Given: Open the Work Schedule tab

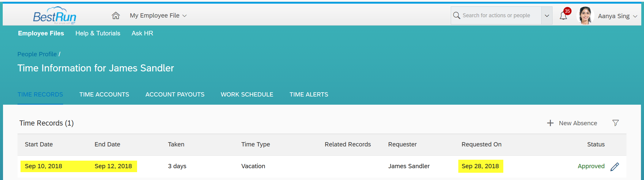Looking at the screenshot, I should coord(247,94).
